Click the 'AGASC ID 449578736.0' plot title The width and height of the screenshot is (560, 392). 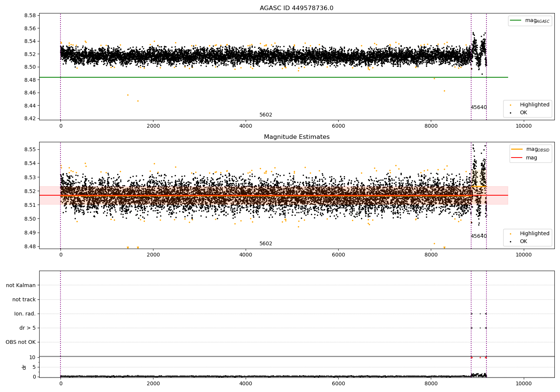click(296, 8)
